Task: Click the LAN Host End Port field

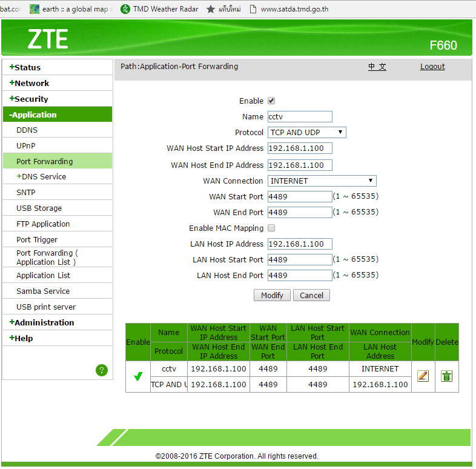Action: [300, 276]
